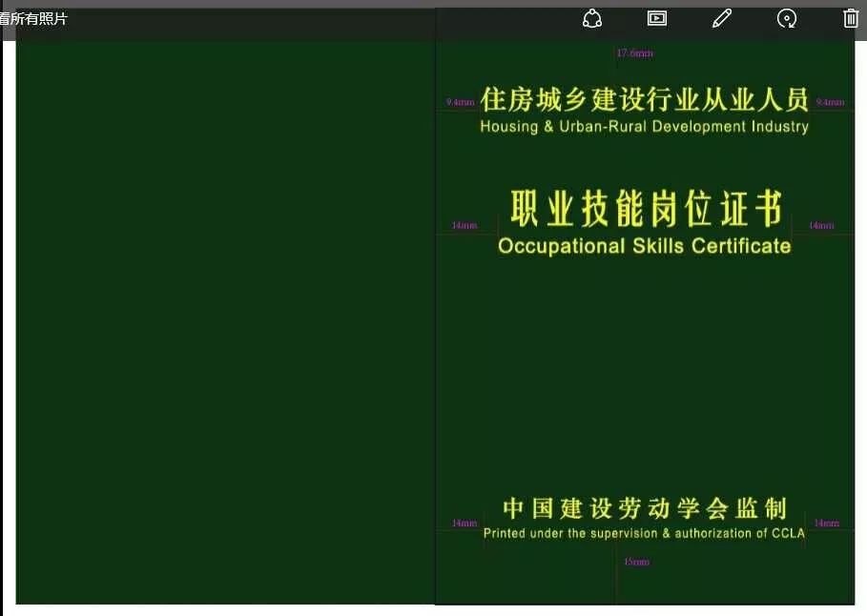Click the Share icon in the toolbar
This screenshot has height=616, width=867.
pyautogui.click(x=592, y=19)
